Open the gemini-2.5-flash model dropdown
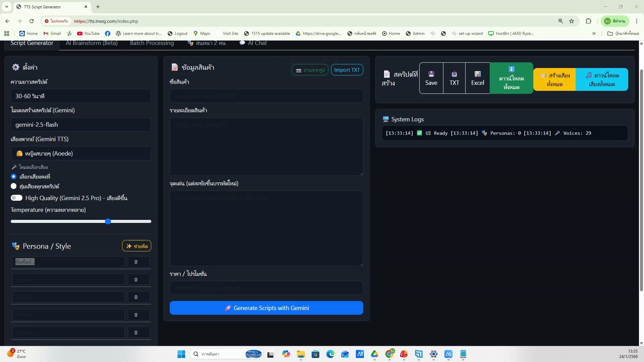The image size is (644, 362). [x=80, y=124]
